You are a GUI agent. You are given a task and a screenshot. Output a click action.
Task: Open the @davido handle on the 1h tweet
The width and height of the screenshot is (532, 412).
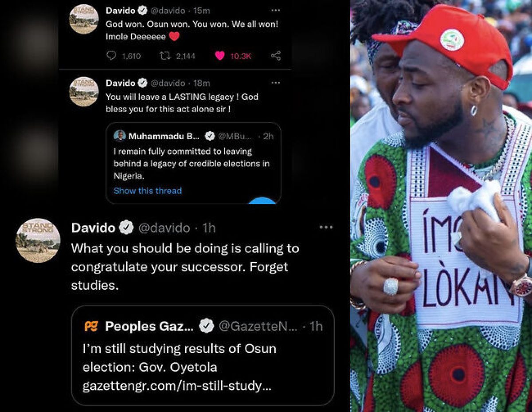point(164,228)
